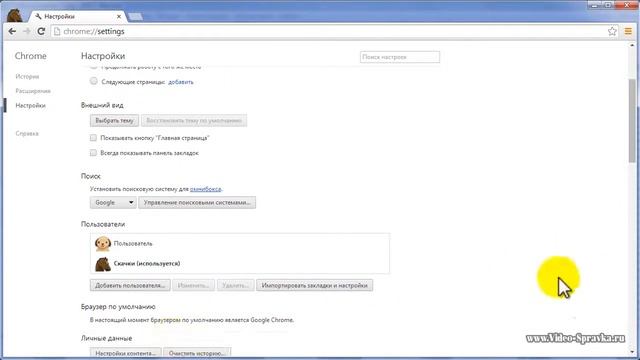Click the scrollbar down arrow
This screenshot has height=360, width=640.
click(633, 352)
